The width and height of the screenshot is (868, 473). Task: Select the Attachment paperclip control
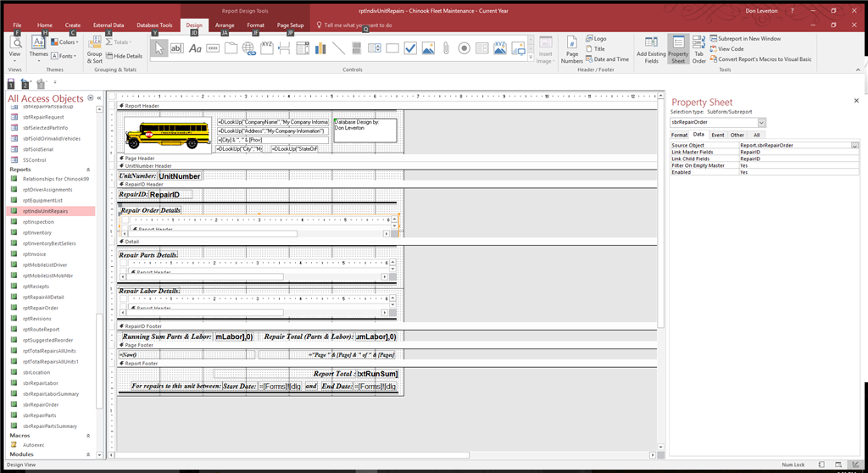pos(446,48)
